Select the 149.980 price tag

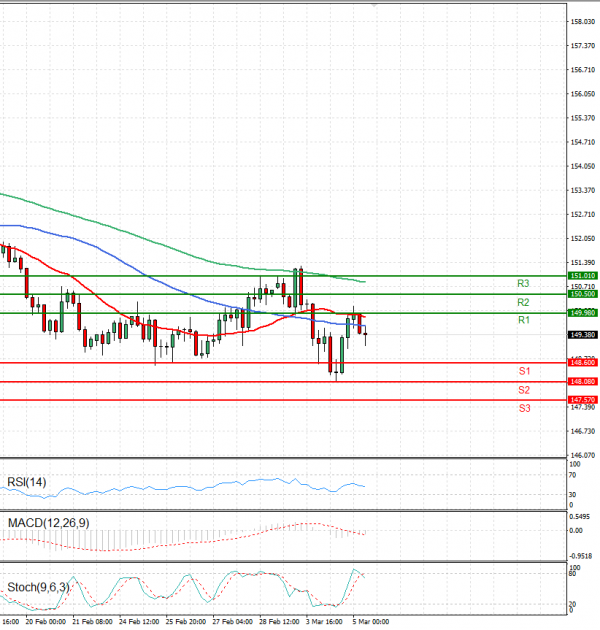tap(582, 313)
